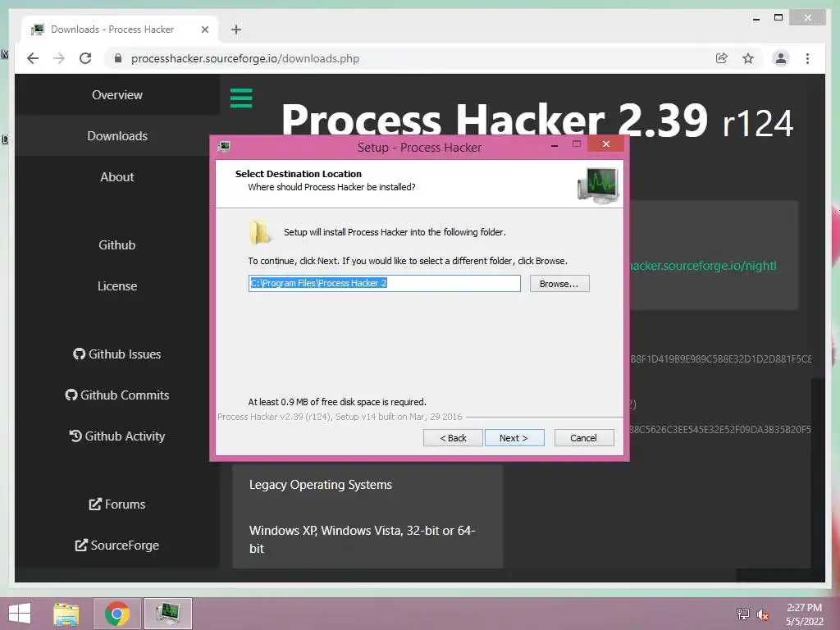The image size is (840, 630).
Task: Open Github Activity link
Action: 117,436
